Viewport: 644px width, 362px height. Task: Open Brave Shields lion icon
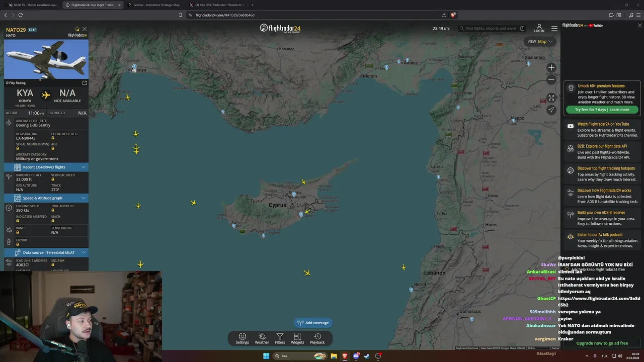[x=453, y=15]
